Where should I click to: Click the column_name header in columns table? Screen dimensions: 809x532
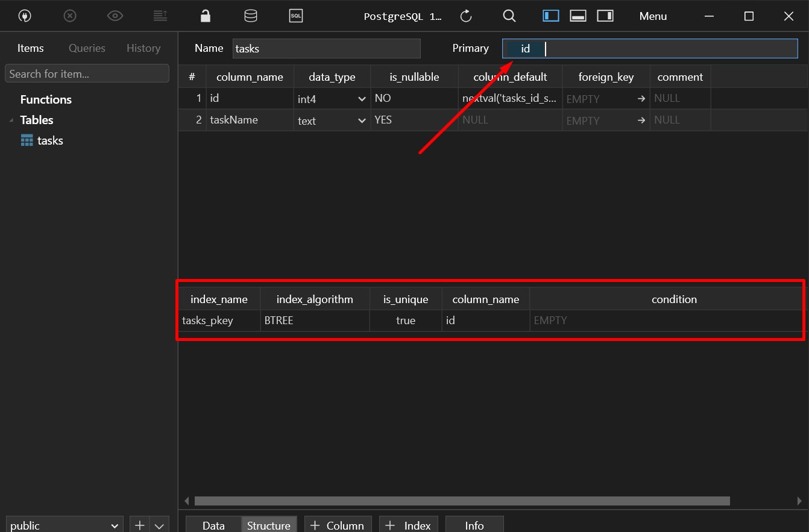250,77
